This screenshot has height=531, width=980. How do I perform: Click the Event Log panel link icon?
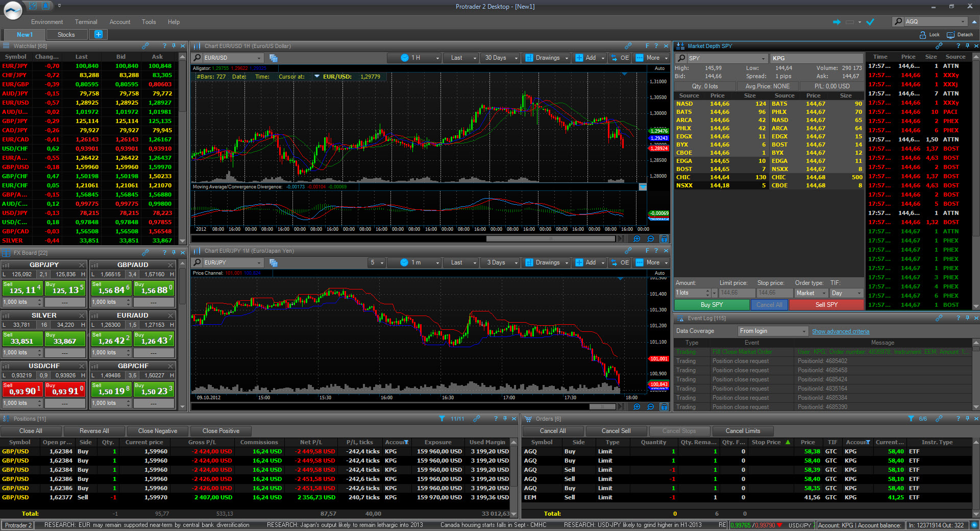(939, 318)
